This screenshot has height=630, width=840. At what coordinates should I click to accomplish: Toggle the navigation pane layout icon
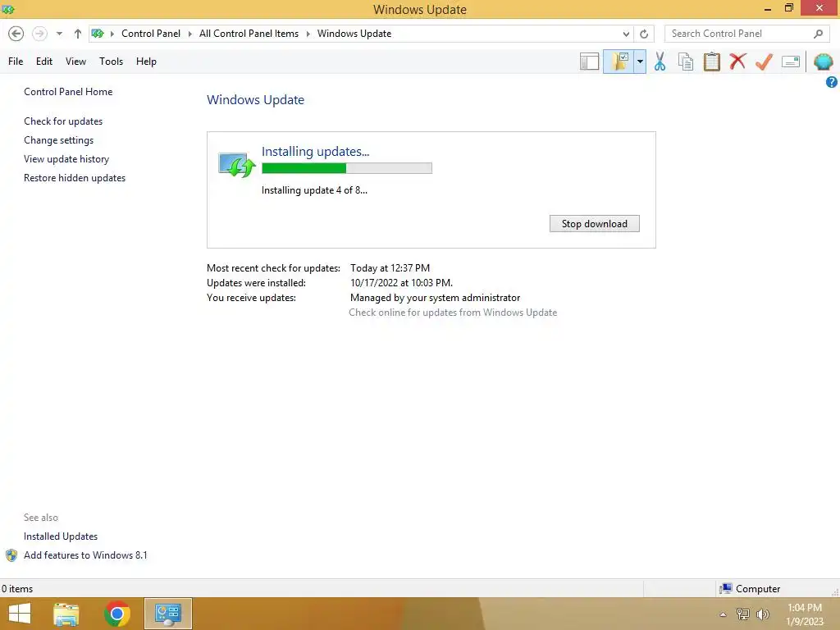589,62
